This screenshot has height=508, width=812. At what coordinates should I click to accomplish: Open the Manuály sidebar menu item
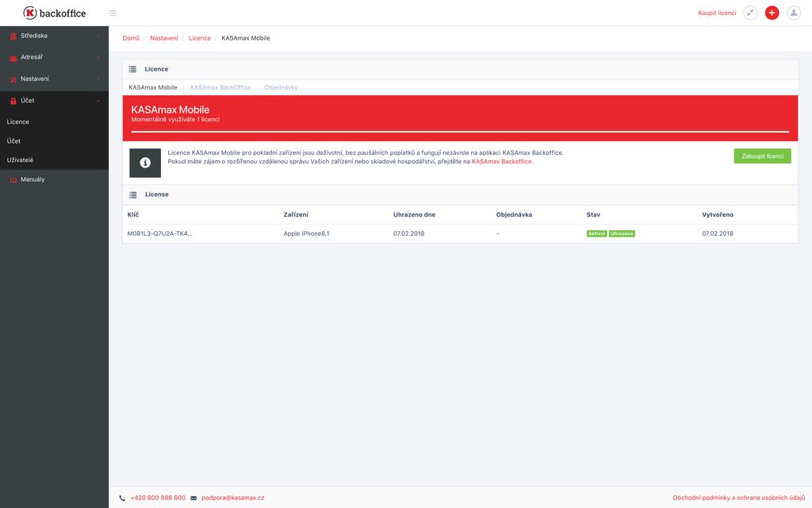pos(55,179)
